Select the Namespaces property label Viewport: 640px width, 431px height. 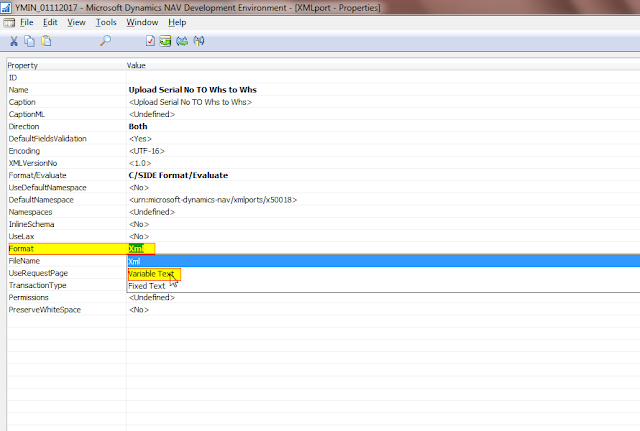point(30,212)
